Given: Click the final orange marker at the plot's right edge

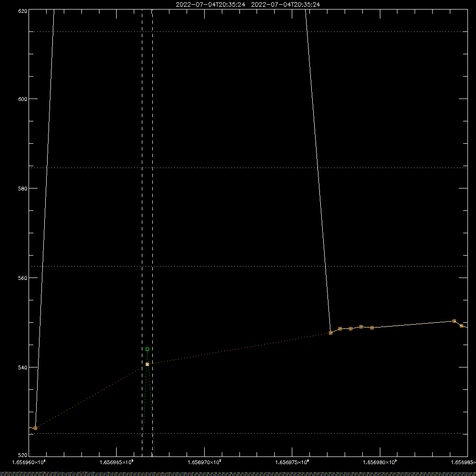Looking at the screenshot, I should [461, 326].
